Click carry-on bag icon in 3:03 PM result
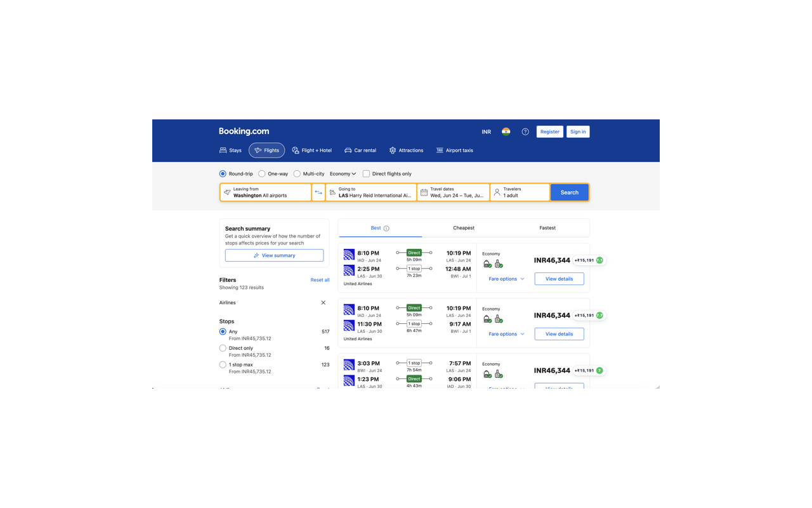Image resolution: width=812 pixels, height=508 pixels. coord(499,374)
